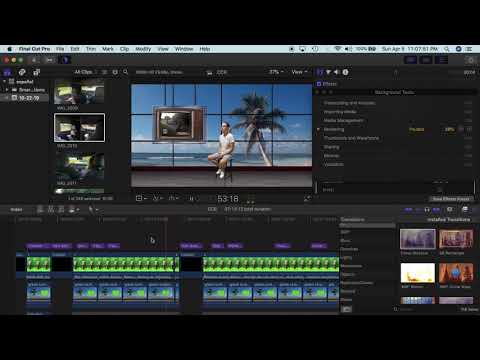Open the timeline Index button
The height and width of the screenshot is (360, 480).
coord(16,210)
